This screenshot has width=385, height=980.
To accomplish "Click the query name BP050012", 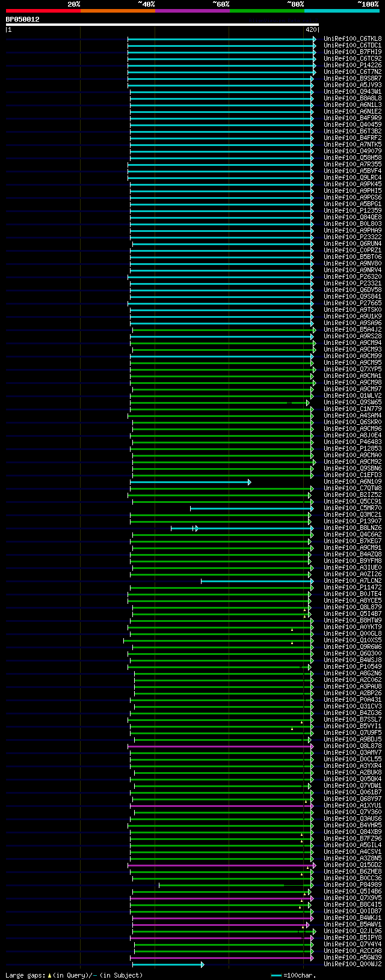I will click(x=23, y=19).
